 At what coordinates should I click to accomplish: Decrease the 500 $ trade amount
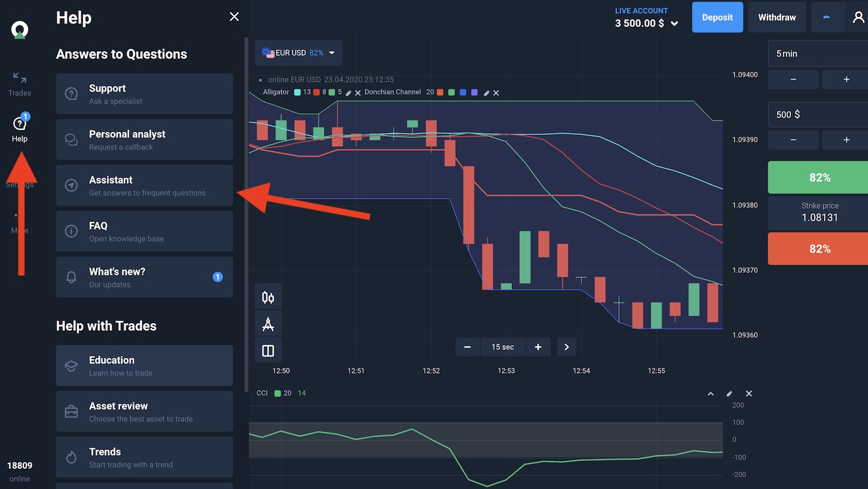click(793, 139)
